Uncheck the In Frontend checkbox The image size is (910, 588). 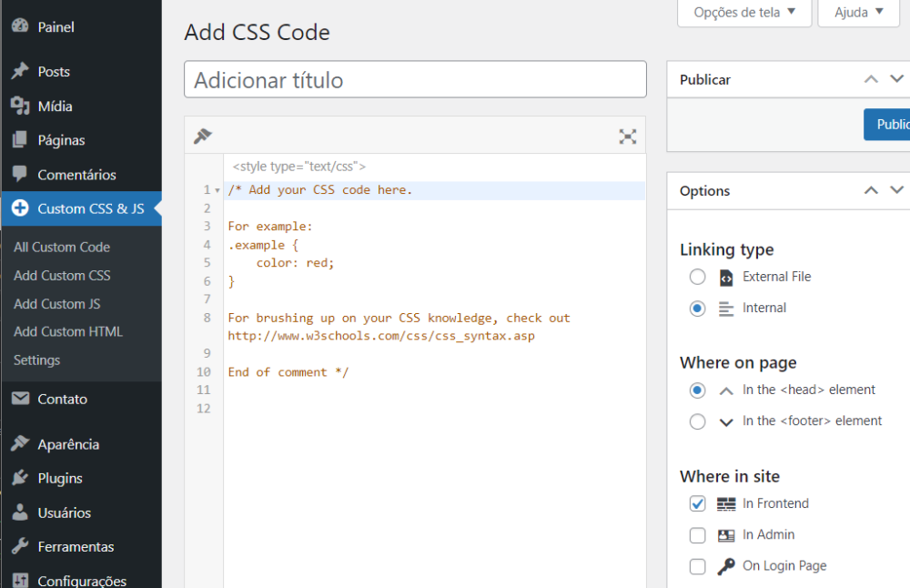pyautogui.click(x=697, y=503)
